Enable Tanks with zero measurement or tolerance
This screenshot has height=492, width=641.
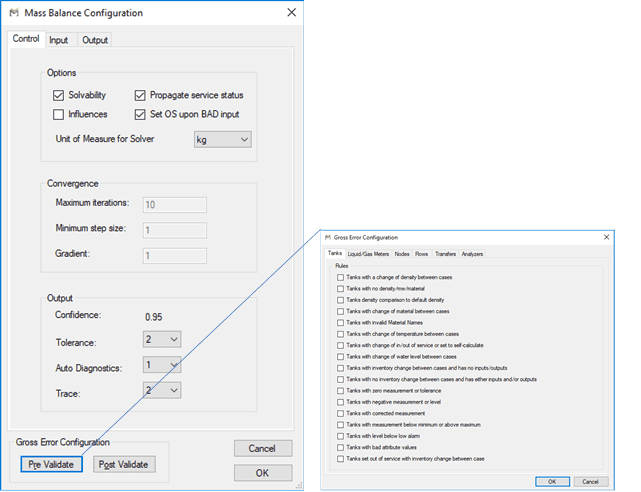[340, 391]
